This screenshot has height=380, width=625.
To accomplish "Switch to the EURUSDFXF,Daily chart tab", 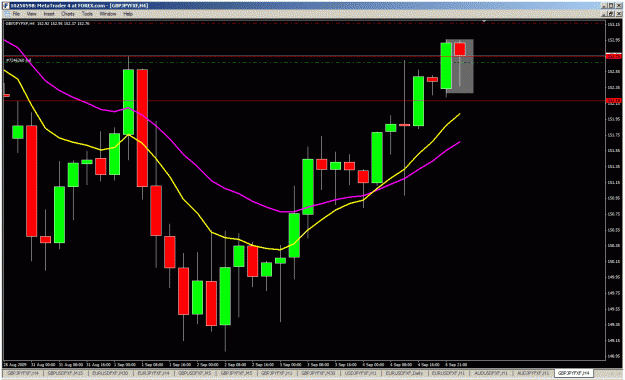I will coord(404,373).
